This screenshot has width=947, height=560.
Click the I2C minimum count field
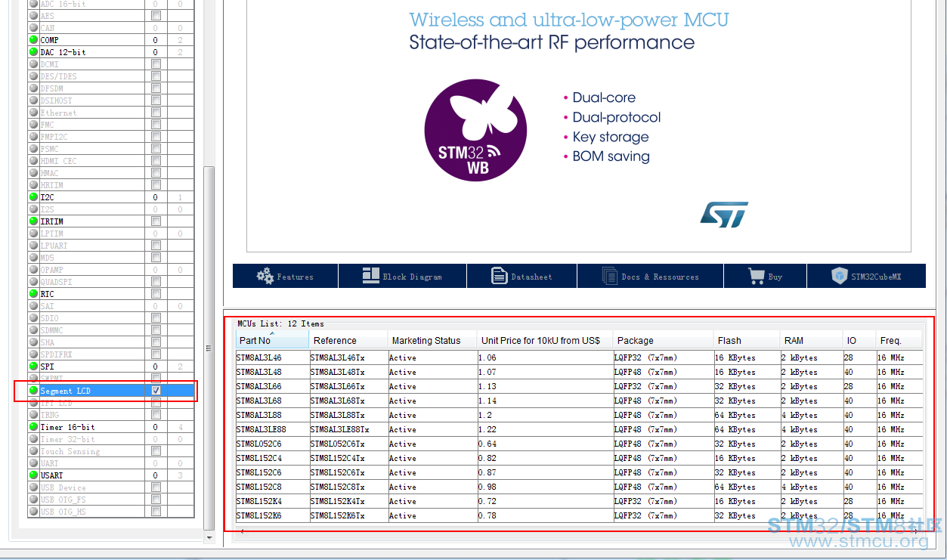(156, 197)
